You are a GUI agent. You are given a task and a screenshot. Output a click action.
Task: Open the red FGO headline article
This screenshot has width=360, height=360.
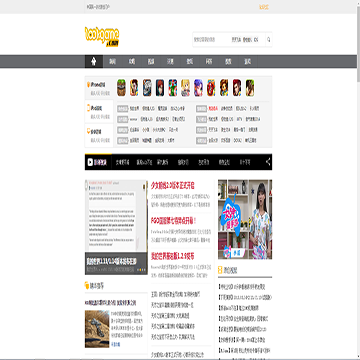tap(173, 221)
